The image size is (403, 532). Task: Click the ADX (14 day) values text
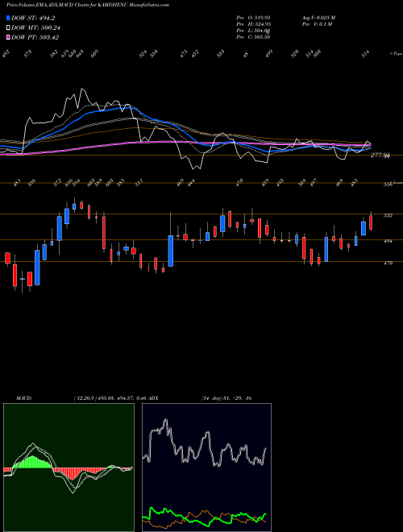coord(226,398)
